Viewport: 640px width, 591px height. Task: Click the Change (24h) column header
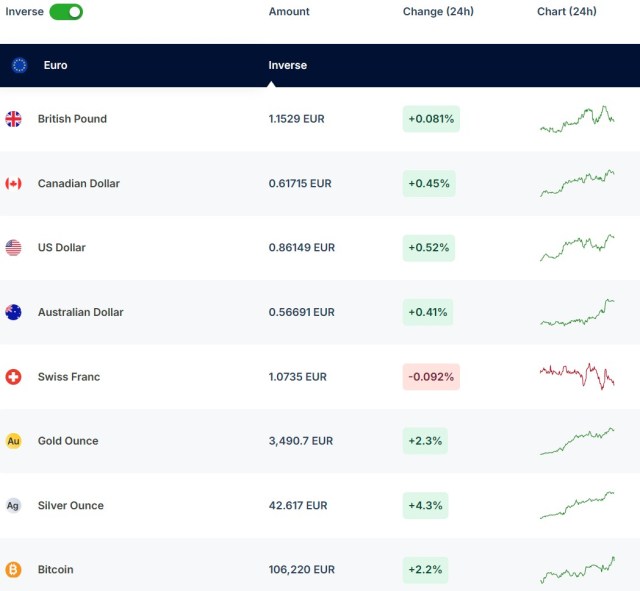point(438,12)
